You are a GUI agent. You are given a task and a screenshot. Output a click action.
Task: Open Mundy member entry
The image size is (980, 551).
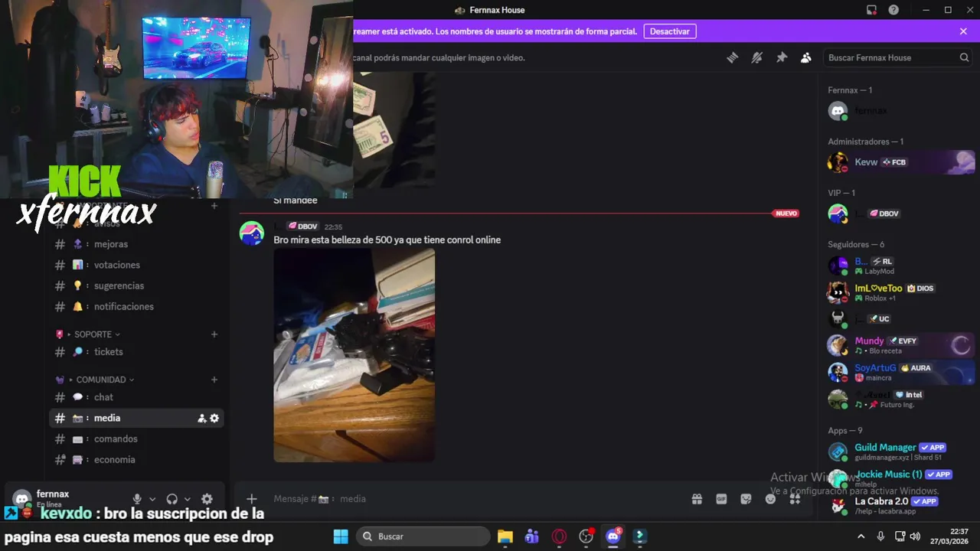pyautogui.click(x=900, y=345)
